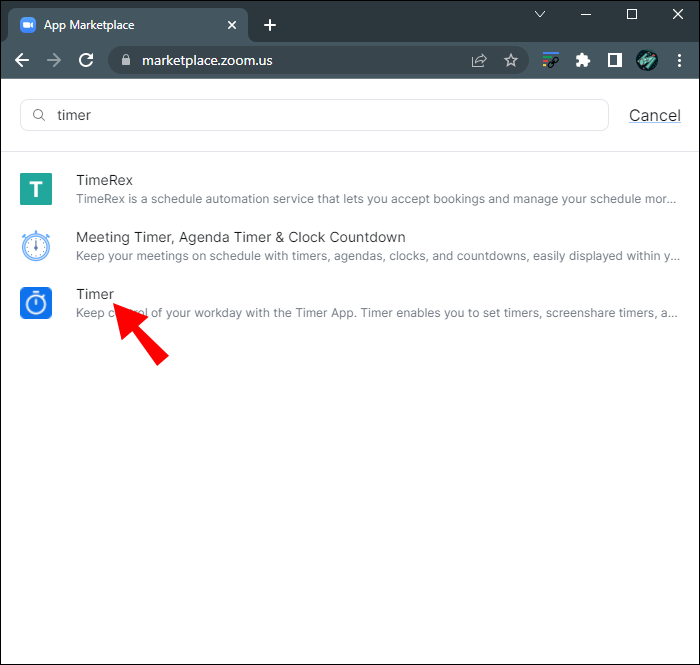
Task: Bookmark this page with star icon
Action: click(511, 60)
